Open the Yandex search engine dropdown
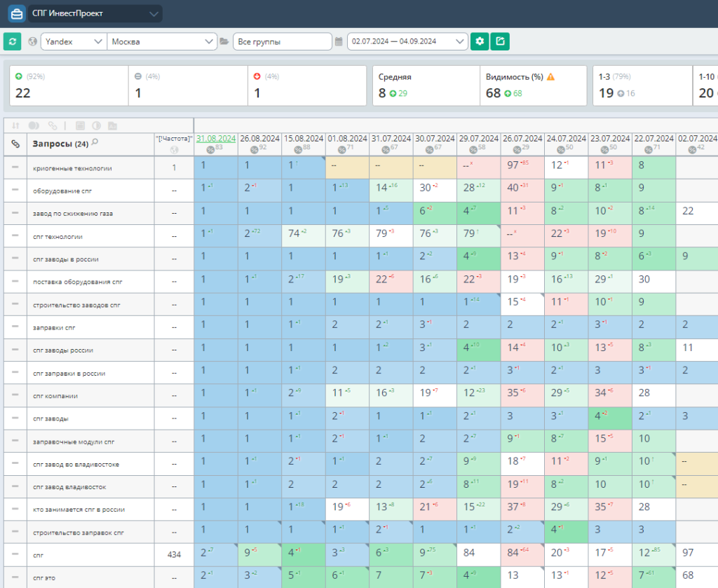The image size is (718, 588). coord(74,41)
